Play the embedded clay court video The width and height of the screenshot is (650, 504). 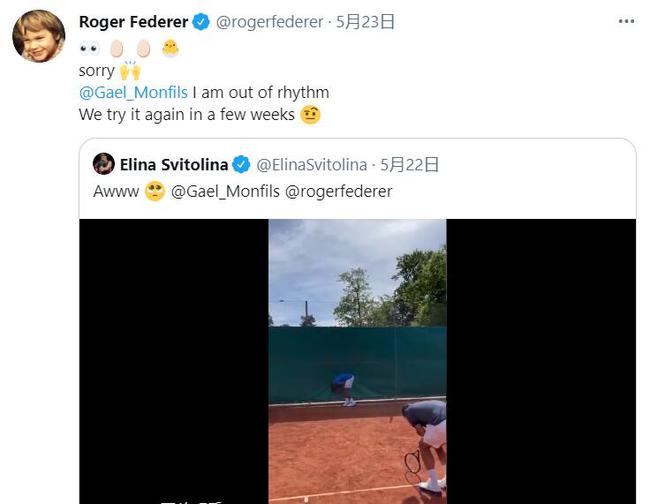357,361
